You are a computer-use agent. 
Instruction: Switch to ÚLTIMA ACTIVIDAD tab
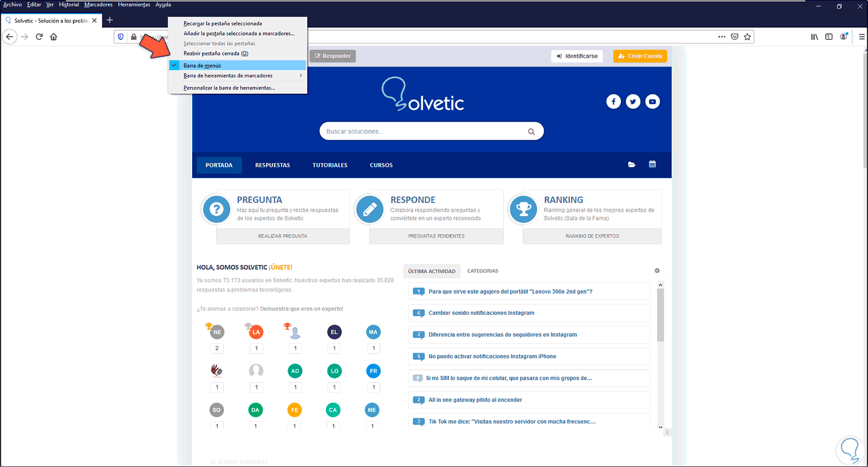click(x=432, y=271)
